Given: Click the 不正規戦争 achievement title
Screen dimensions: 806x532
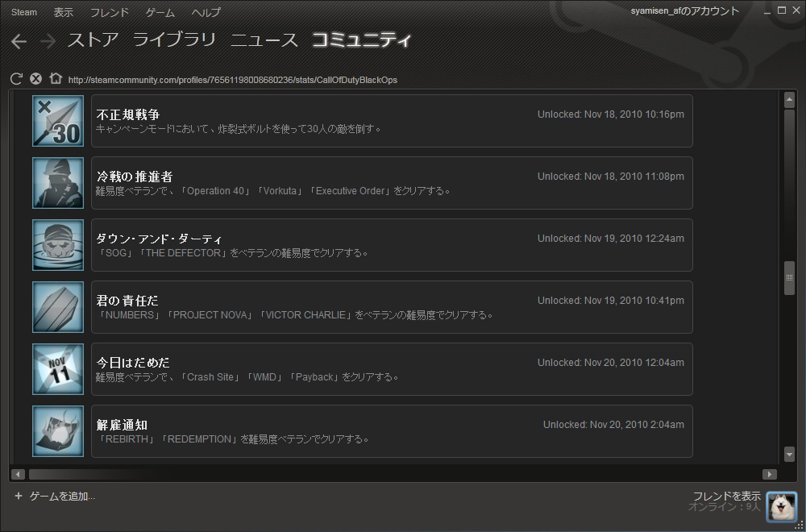Looking at the screenshot, I should (128, 114).
